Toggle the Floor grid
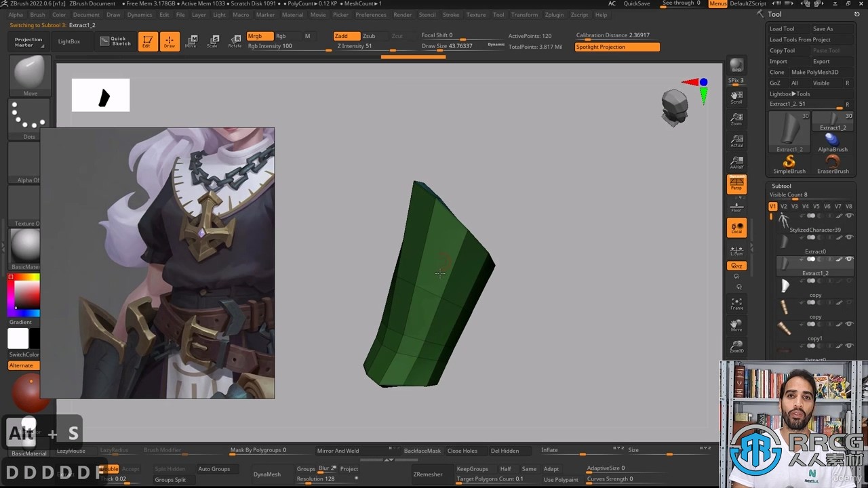The height and width of the screenshot is (488, 868). pos(736,206)
